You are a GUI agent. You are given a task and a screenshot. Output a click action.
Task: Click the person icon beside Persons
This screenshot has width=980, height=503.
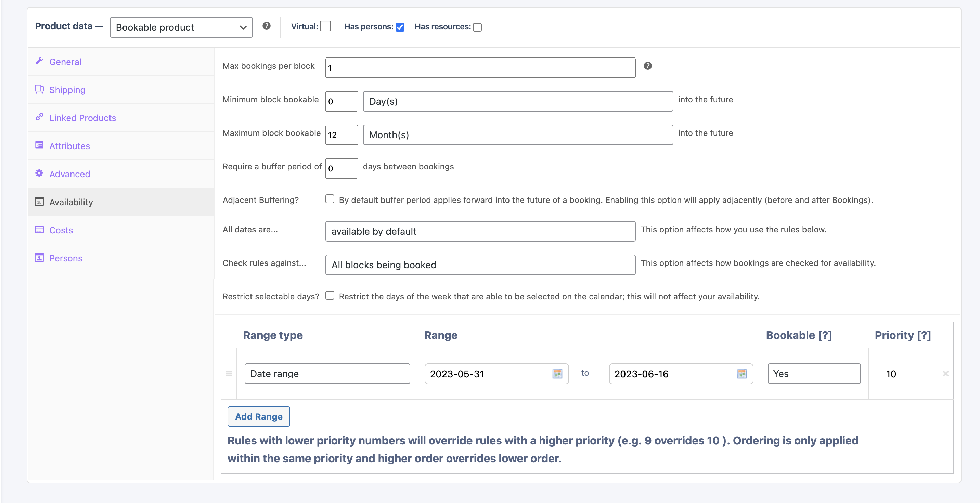pyautogui.click(x=39, y=258)
